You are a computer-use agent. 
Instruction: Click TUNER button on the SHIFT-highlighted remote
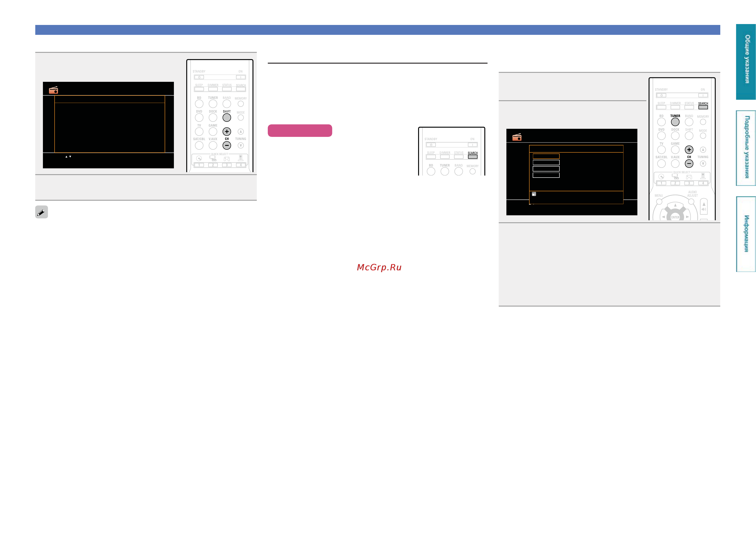click(x=213, y=104)
